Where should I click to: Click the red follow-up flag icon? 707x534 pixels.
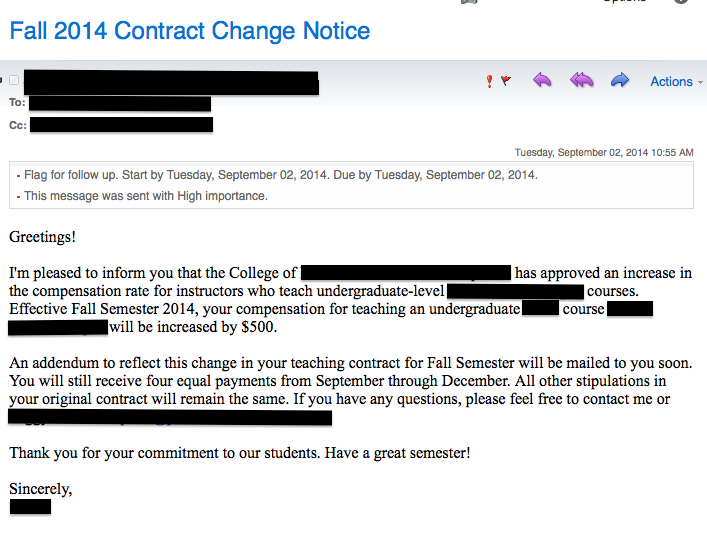click(x=506, y=82)
